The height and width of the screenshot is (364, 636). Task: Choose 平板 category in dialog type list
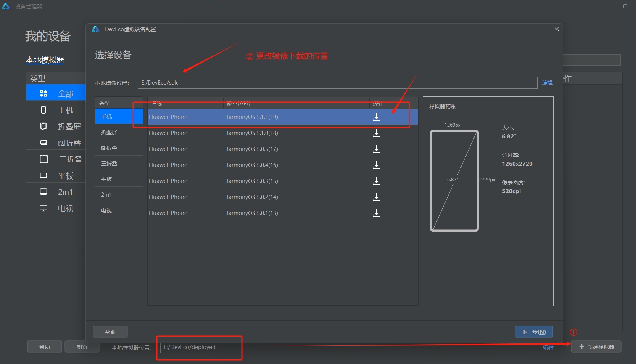[x=106, y=179]
